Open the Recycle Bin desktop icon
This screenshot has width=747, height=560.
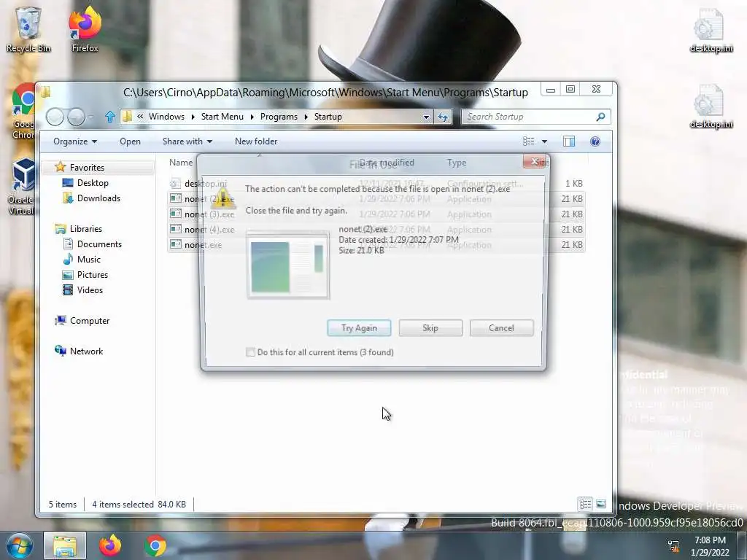click(x=28, y=28)
